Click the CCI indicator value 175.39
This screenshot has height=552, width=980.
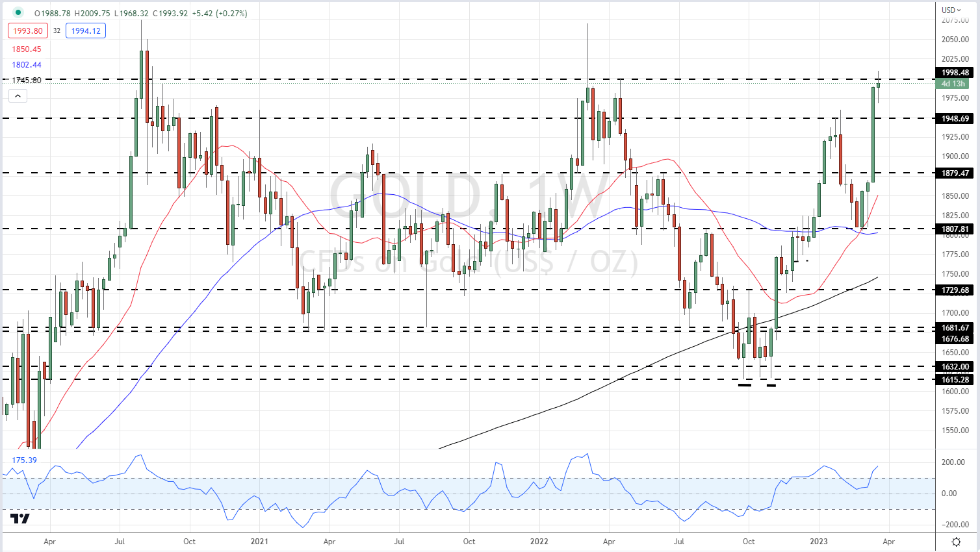point(24,460)
